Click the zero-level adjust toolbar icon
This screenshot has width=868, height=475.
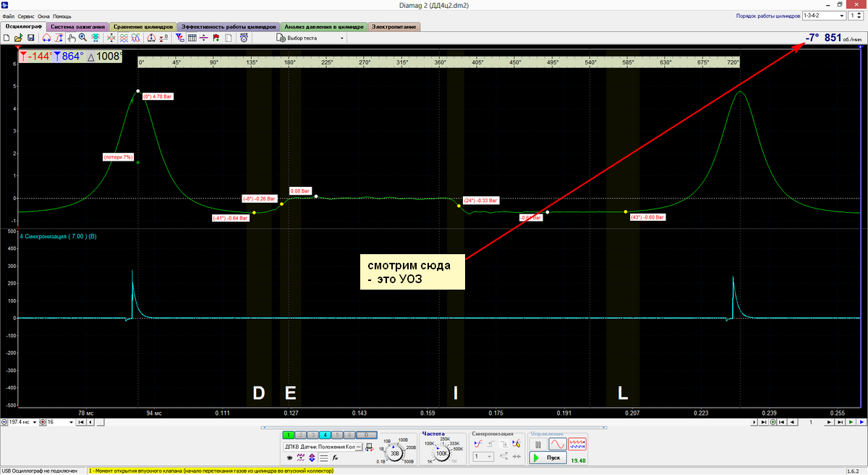click(163, 38)
